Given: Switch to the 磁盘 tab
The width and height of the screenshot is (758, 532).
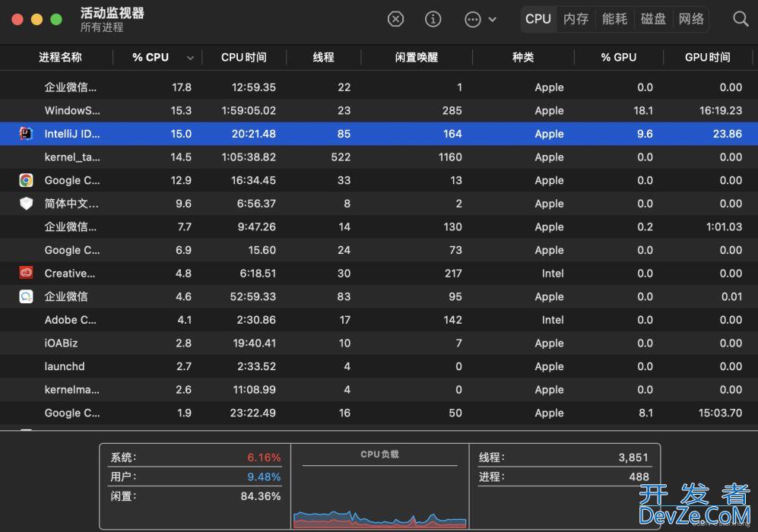Looking at the screenshot, I should pyautogui.click(x=653, y=19).
